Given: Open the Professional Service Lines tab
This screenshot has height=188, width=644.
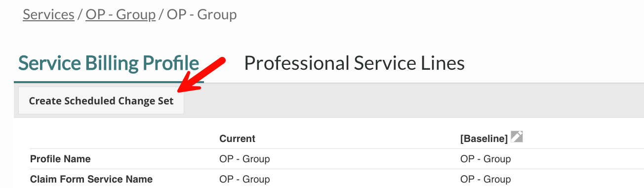Looking at the screenshot, I should click(x=354, y=63).
